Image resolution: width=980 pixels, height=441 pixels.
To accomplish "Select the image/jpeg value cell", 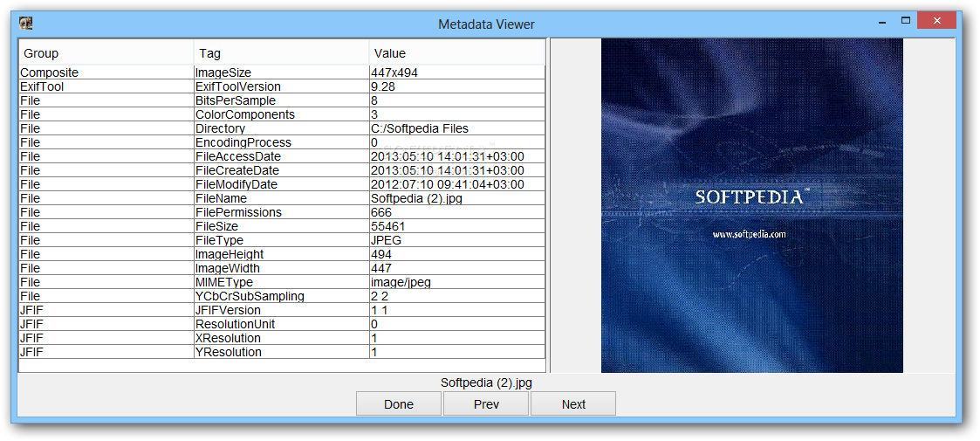I will (x=457, y=282).
